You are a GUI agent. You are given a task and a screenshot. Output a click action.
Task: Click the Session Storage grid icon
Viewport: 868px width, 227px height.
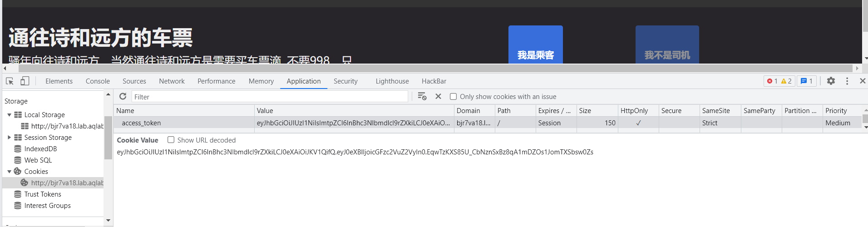click(x=18, y=137)
